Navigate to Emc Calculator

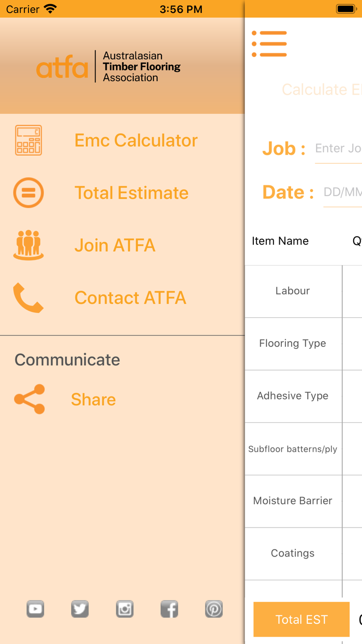[136, 140]
